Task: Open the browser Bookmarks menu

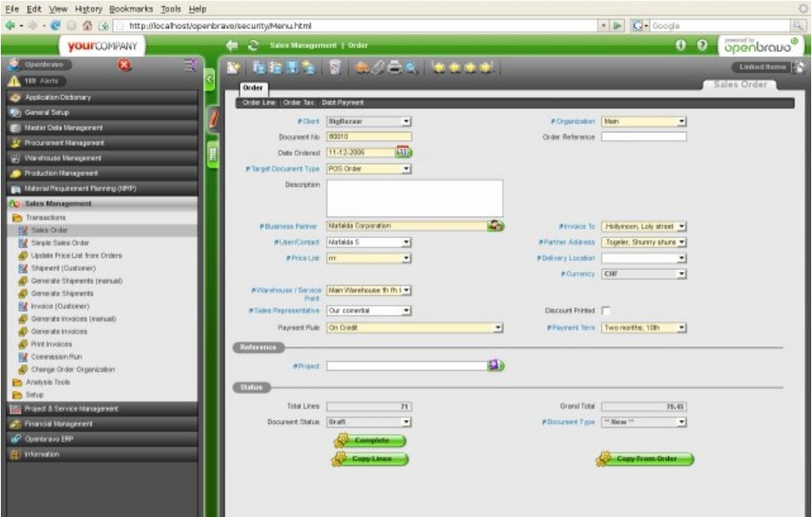Action: (x=131, y=9)
